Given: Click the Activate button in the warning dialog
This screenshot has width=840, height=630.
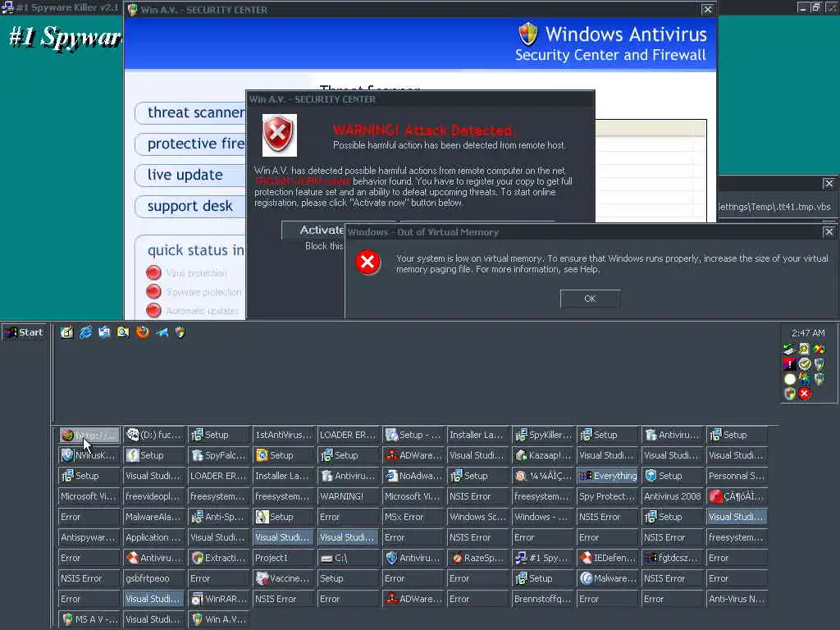Looking at the screenshot, I should point(314,230).
